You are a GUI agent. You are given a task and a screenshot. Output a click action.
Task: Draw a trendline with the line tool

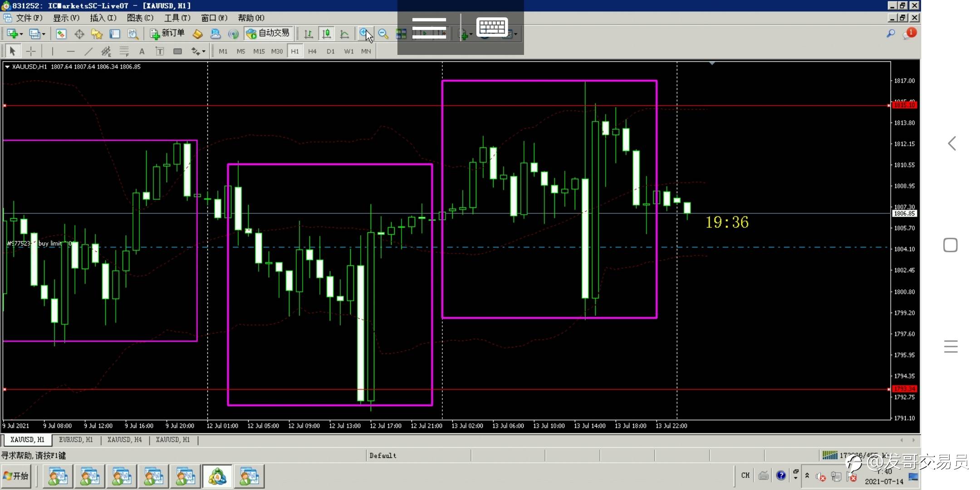(88, 51)
